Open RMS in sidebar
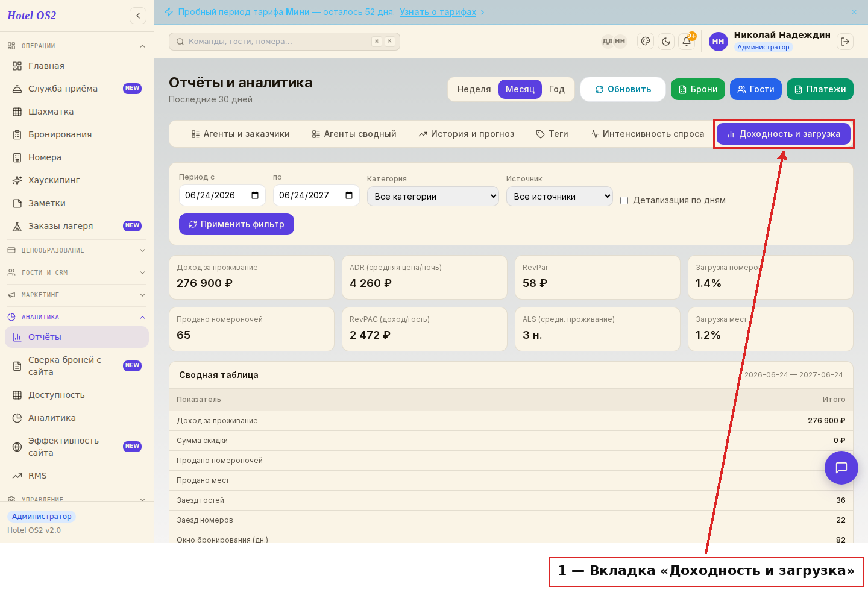 click(x=77, y=476)
